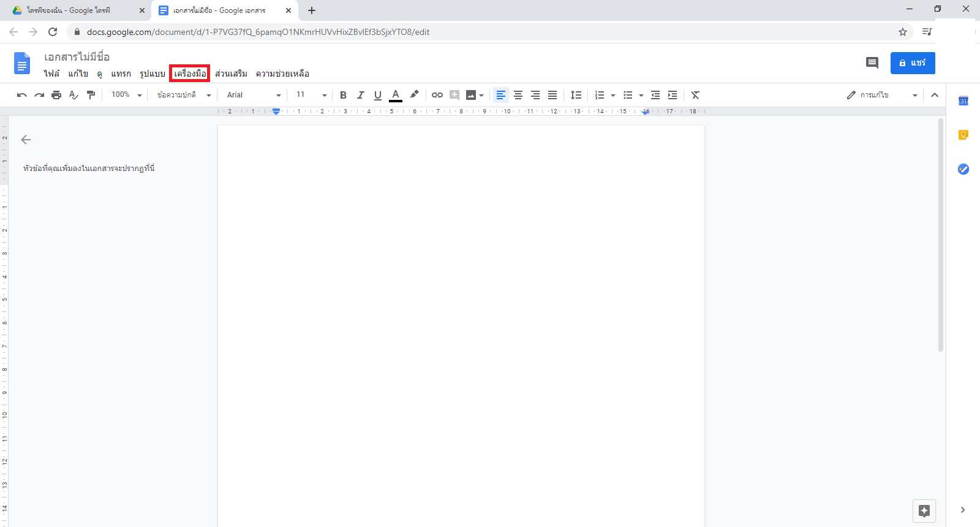Open the เครื่องมือ (Tools) menu

click(x=190, y=74)
